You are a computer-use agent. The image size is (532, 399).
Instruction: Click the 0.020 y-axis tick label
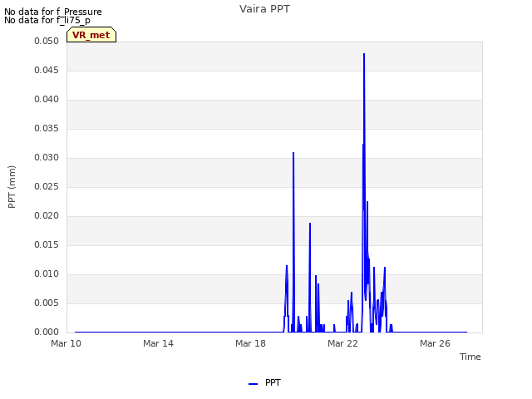point(47,216)
